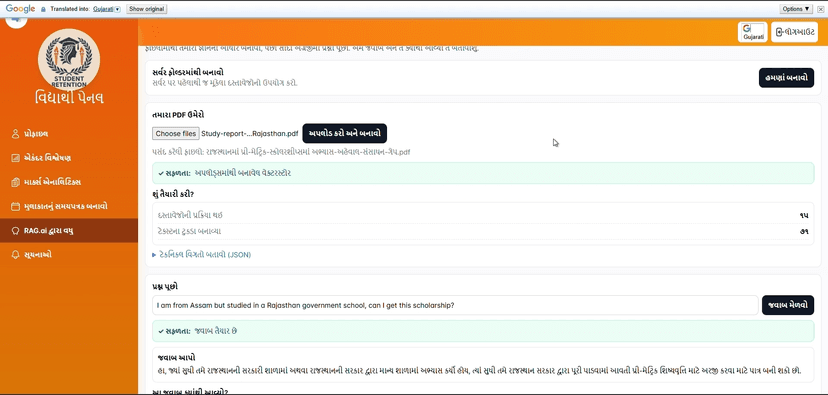This screenshot has width=828, height=395.
Task: Close the Google Translate bar
Action: point(821,9)
